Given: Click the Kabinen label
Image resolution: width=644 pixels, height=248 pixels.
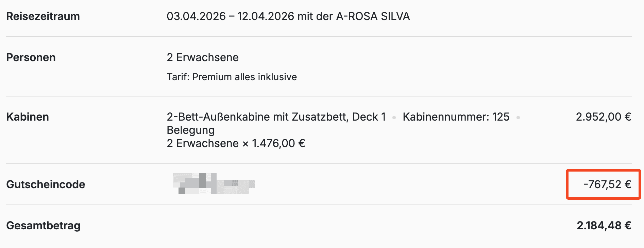Looking at the screenshot, I should tap(28, 117).
